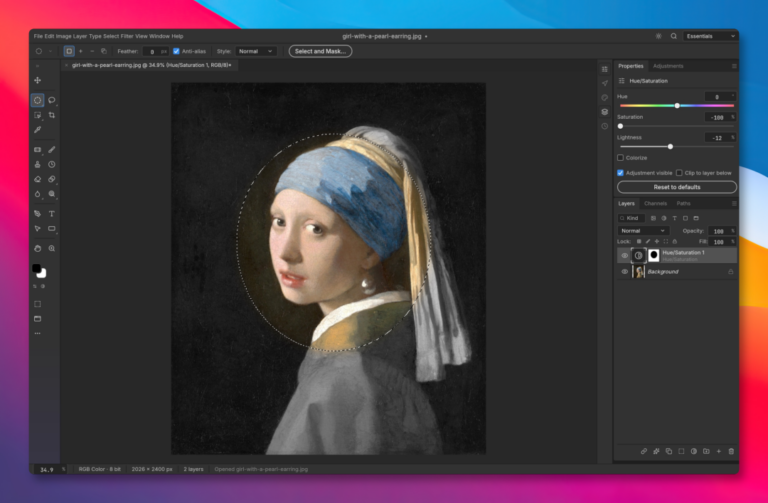Click the foreground black color swatch
The width and height of the screenshot is (768, 503).
point(36,268)
